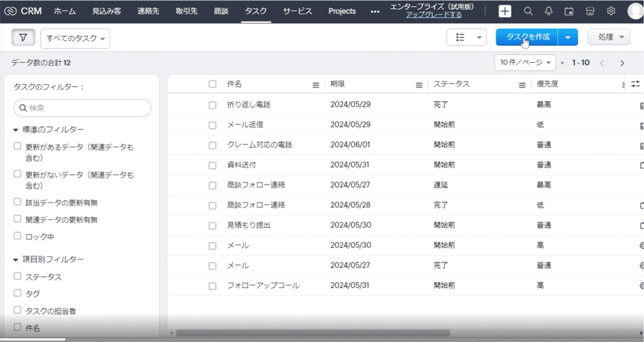Check the 資料送付 row checkbox
Screen dimensions: 644x342
tap(212, 165)
